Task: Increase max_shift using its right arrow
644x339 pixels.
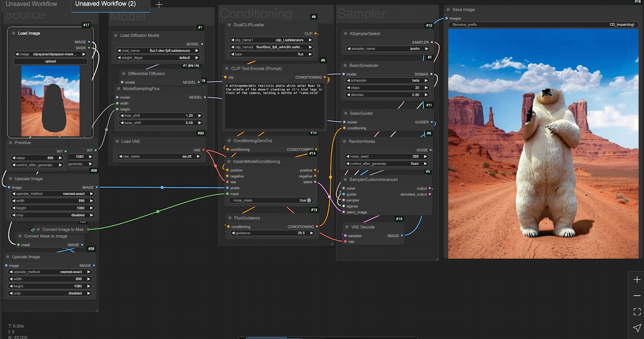Action: [x=200, y=116]
